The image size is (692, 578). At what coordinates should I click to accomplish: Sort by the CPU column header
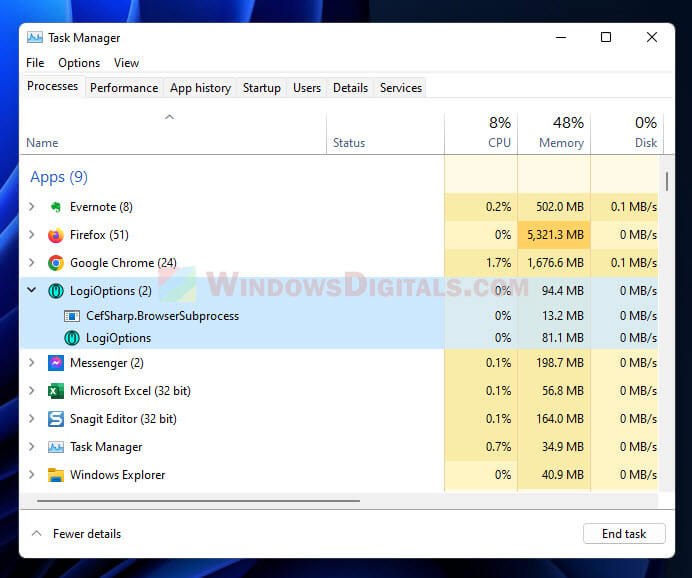[x=481, y=134]
